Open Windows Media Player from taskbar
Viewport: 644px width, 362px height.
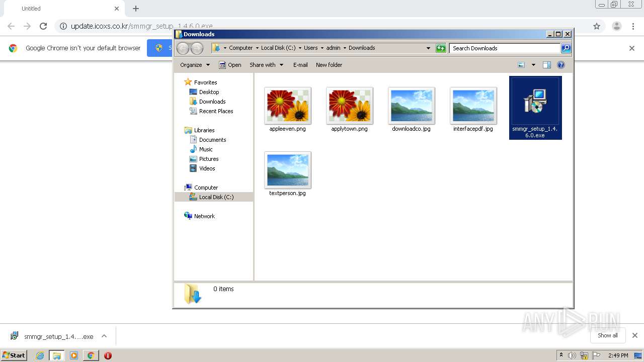74,355
